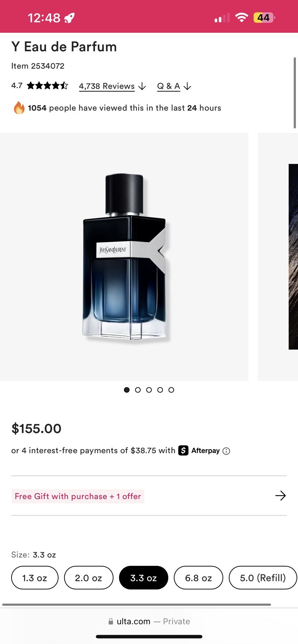The height and width of the screenshot is (644, 298).
Task: Tap the ulta.com address bar
Action: 149,622
